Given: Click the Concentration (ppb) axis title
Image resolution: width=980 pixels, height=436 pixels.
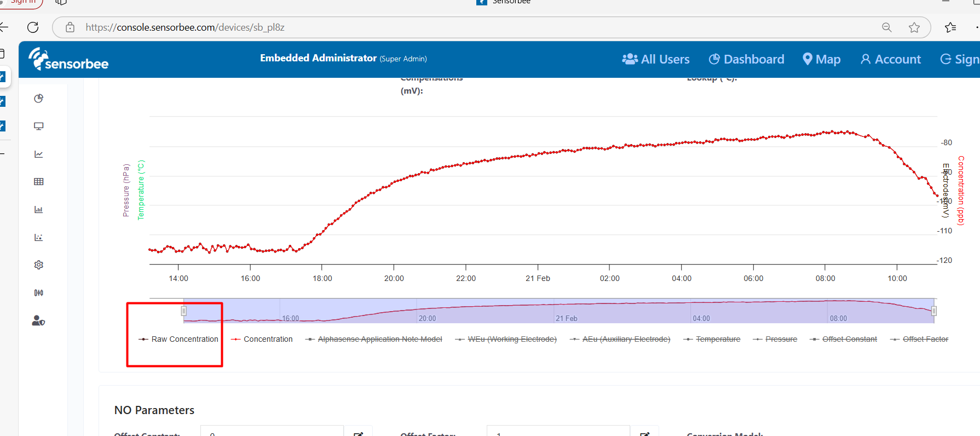Looking at the screenshot, I should click(x=961, y=191).
